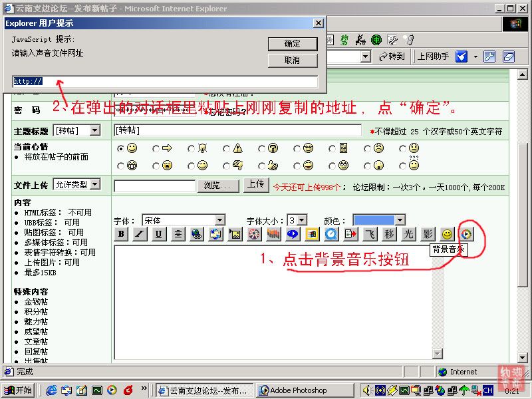
Task: Open the 字体 font dropdown showing 宋体
Action: point(183,220)
